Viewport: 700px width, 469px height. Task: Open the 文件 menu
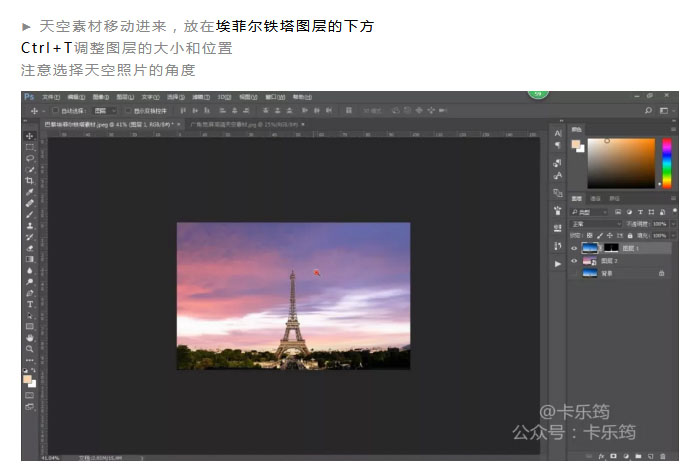tap(49, 97)
